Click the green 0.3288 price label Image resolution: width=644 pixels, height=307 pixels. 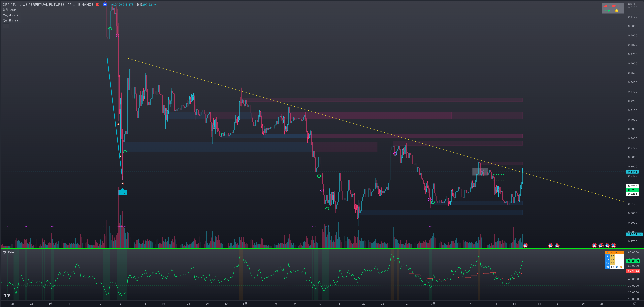pos(632,190)
